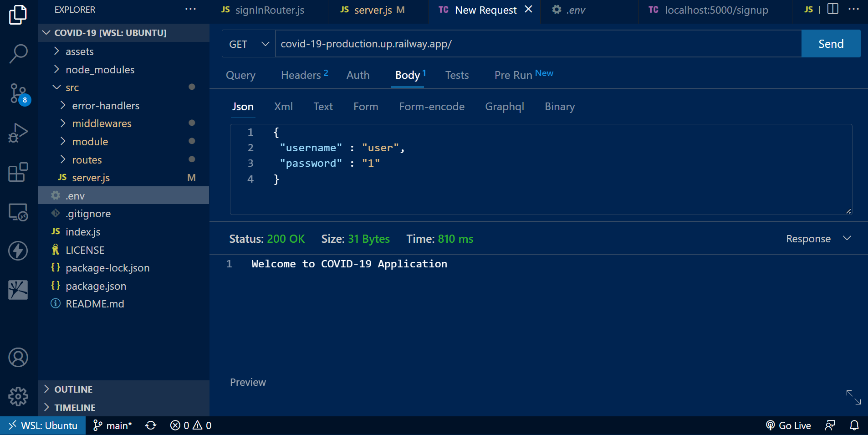
Task: Expand the routes folder
Action: [x=123, y=160]
